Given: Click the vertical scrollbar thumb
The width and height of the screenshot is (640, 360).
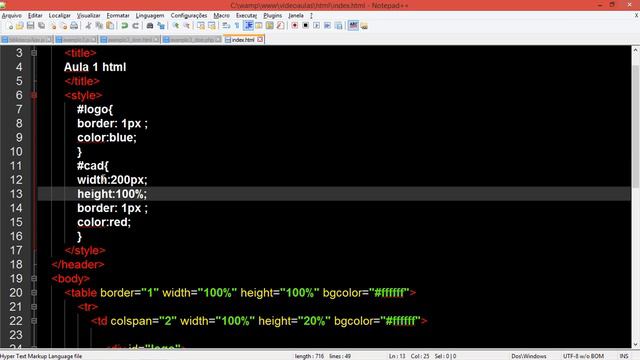Looking at the screenshot, I should [635, 127].
